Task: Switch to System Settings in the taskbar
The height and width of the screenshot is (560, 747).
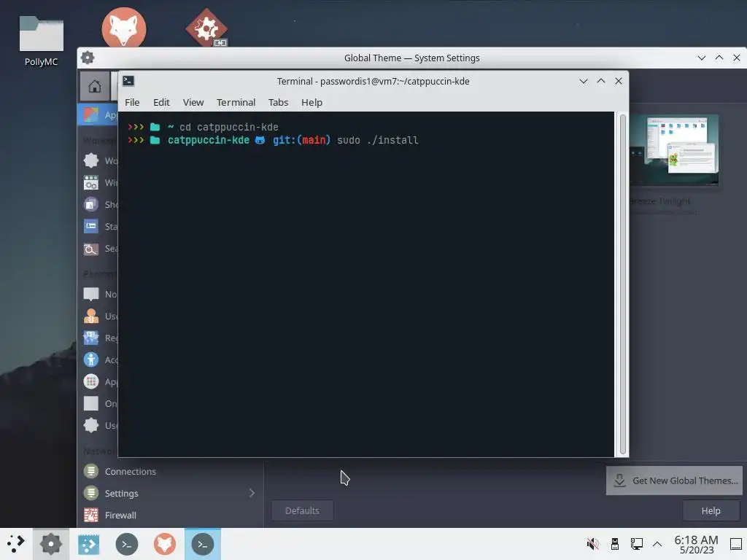Action: tap(51, 544)
